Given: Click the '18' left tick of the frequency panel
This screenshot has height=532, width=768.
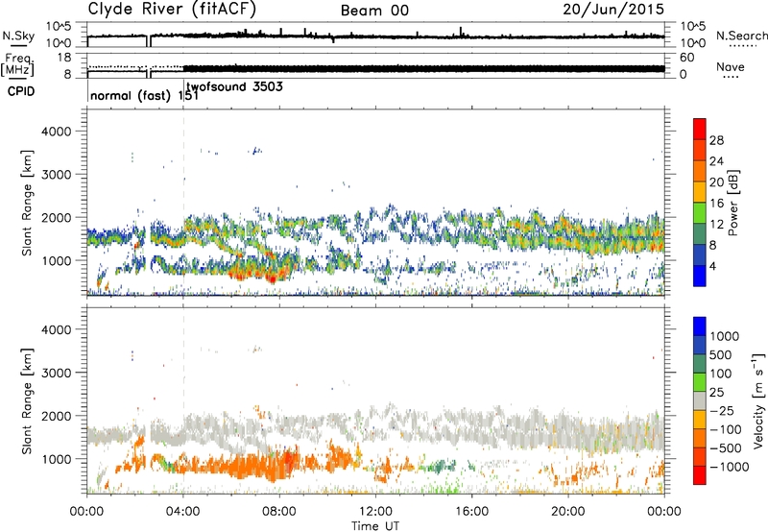Looking at the screenshot, I should (64, 58).
